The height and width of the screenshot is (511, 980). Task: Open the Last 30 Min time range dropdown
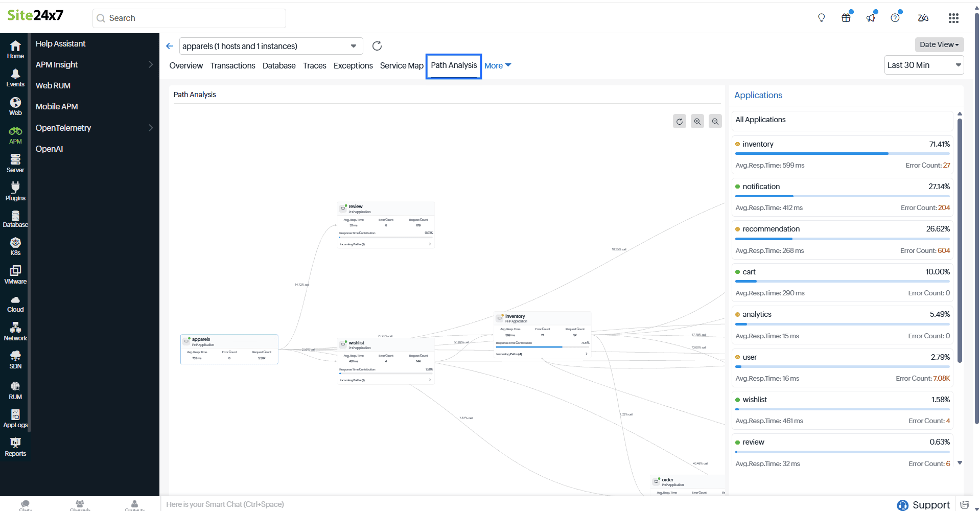(923, 65)
